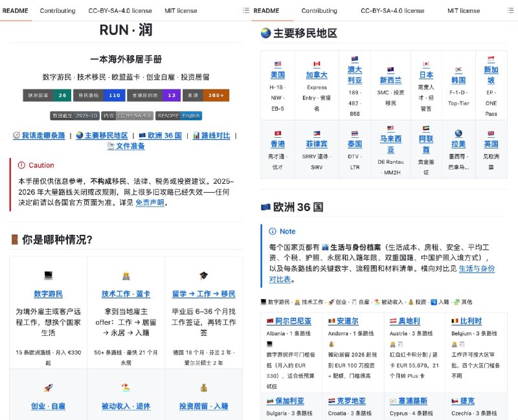Click the 内容 CC BY-SA 4.0 badge
The height and width of the screenshot is (420, 518).
point(127,116)
